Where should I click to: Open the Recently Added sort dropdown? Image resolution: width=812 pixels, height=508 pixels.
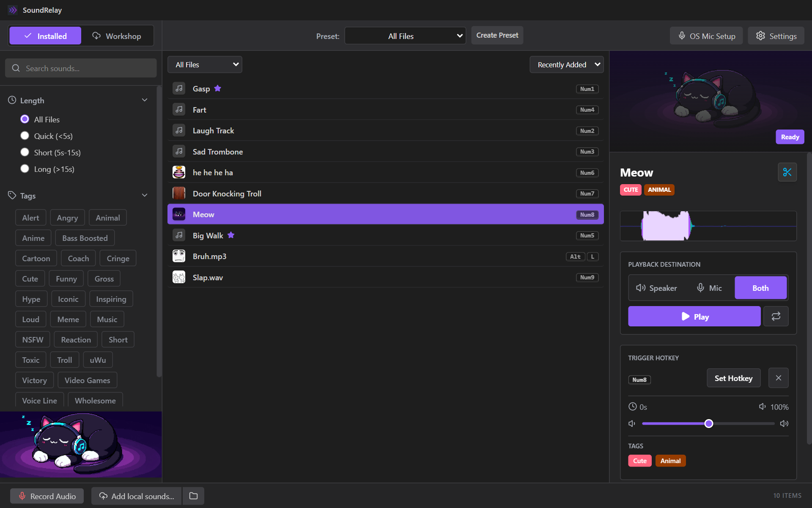pyautogui.click(x=566, y=64)
